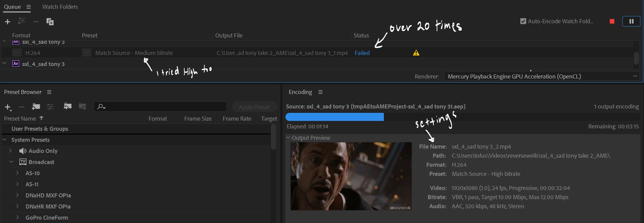Click the Frame Rate column header
This screenshot has height=223, width=644.
coord(237,119)
